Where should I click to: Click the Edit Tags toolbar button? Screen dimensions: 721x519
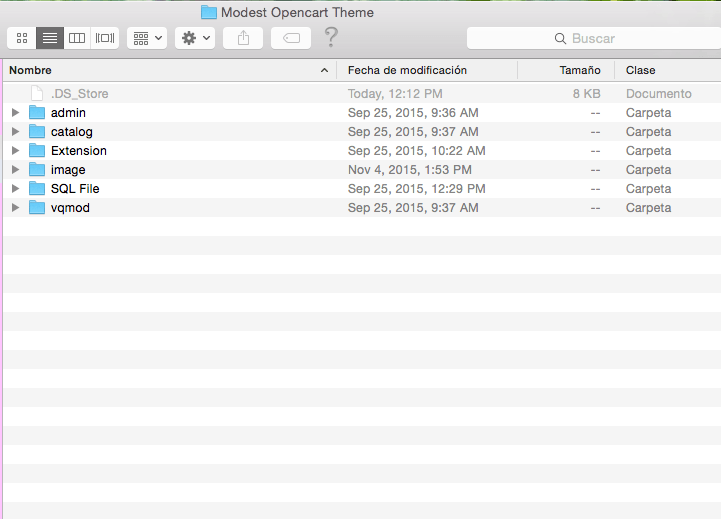coord(291,38)
